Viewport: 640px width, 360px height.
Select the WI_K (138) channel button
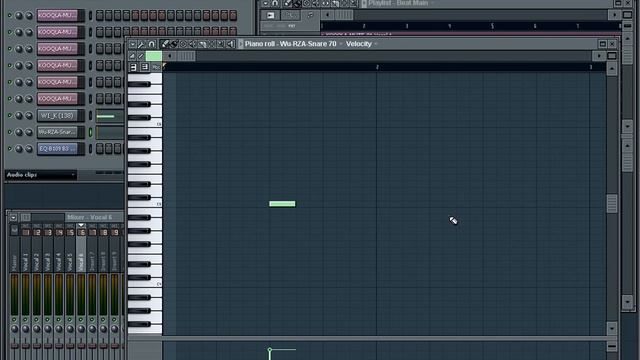pos(57,116)
